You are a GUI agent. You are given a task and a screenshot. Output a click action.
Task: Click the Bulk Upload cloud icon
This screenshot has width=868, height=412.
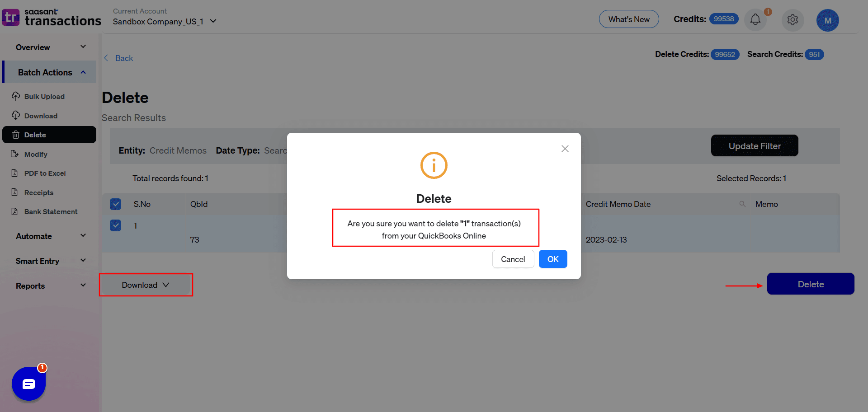click(x=16, y=96)
